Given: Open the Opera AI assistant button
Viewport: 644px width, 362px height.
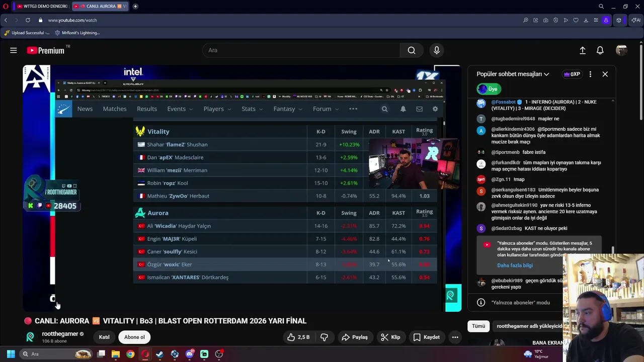Looking at the screenshot, I should [635, 20].
